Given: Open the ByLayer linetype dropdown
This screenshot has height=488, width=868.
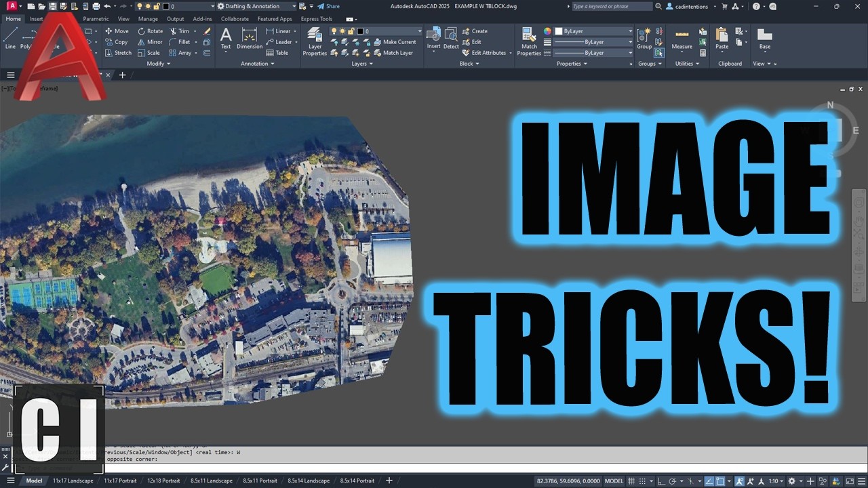Looking at the screenshot, I should pyautogui.click(x=593, y=53).
